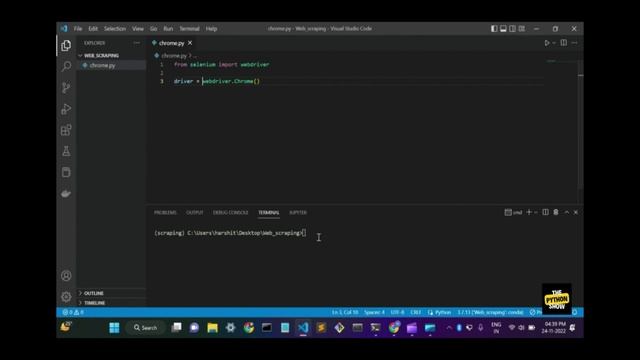This screenshot has height=360, width=640.
Task: Open the Docker whale icon
Action: coord(66,193)
